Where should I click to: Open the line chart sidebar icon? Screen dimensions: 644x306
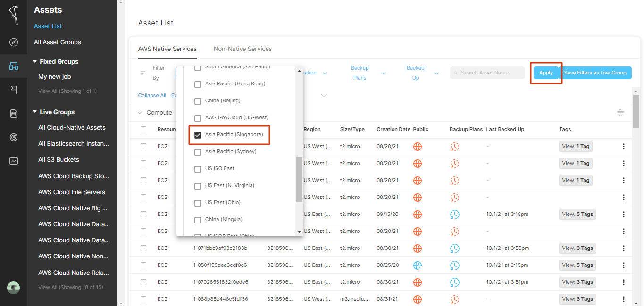tap(14, 161)
